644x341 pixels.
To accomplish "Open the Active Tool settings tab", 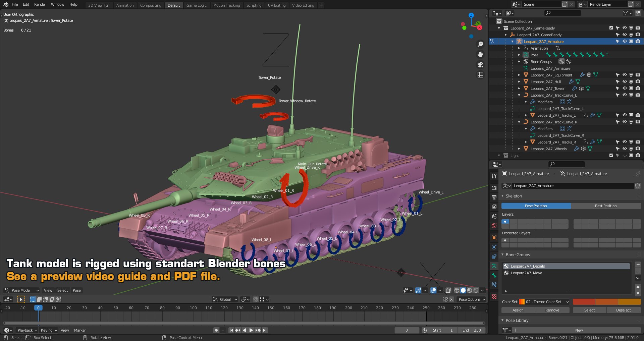I will pyautogui.click(x=494, y=176).
